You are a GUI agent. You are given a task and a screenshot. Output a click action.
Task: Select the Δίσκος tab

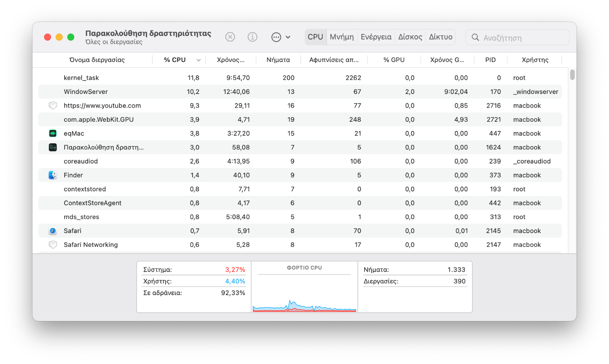pos(410,37)
